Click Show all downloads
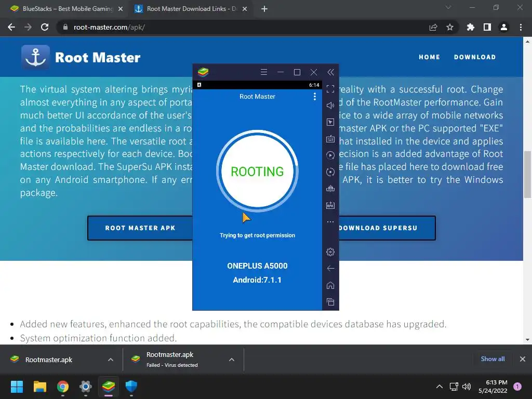532x399 pixels. coord(493,359)
